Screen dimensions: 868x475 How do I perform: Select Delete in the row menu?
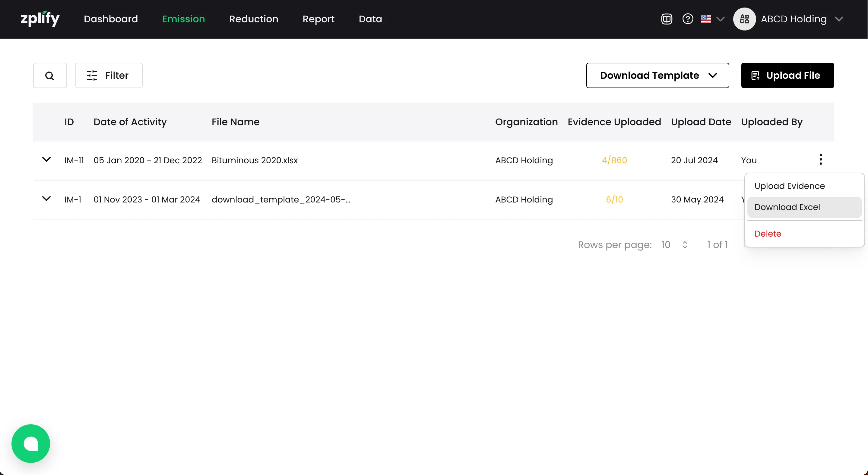coord(768,234)
